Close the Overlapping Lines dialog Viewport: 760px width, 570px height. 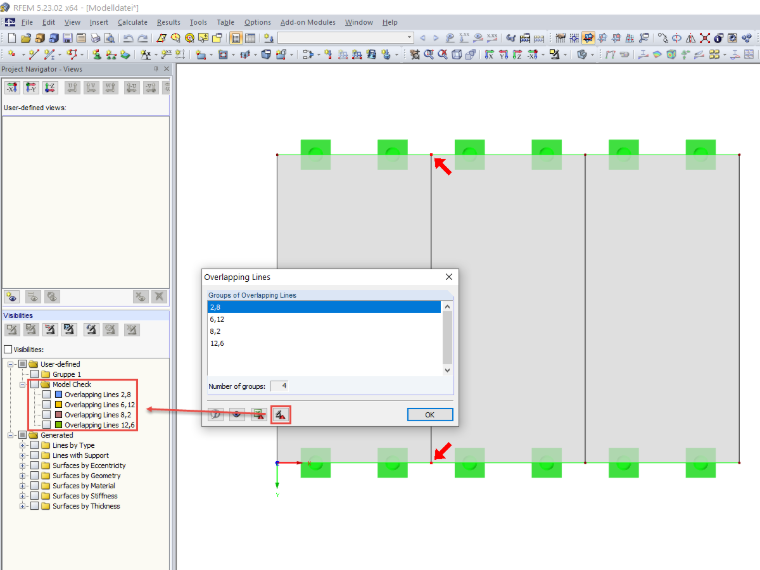click(x=449, y=277)
